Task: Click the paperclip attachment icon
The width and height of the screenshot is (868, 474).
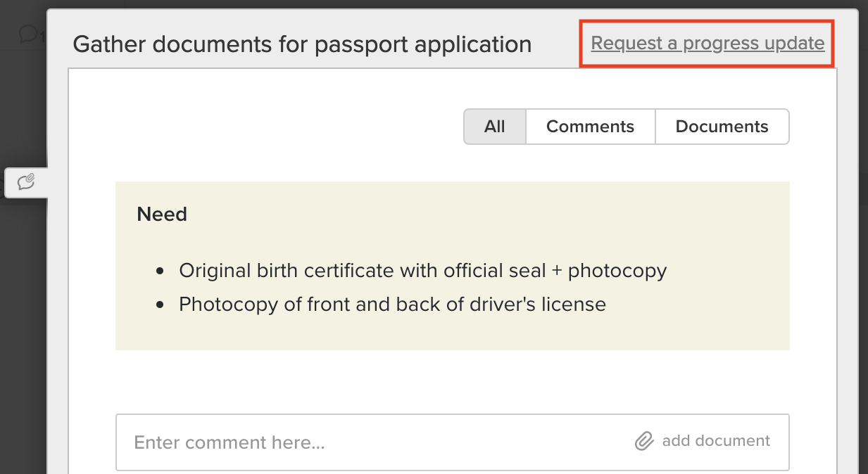Action: point(643,442)
